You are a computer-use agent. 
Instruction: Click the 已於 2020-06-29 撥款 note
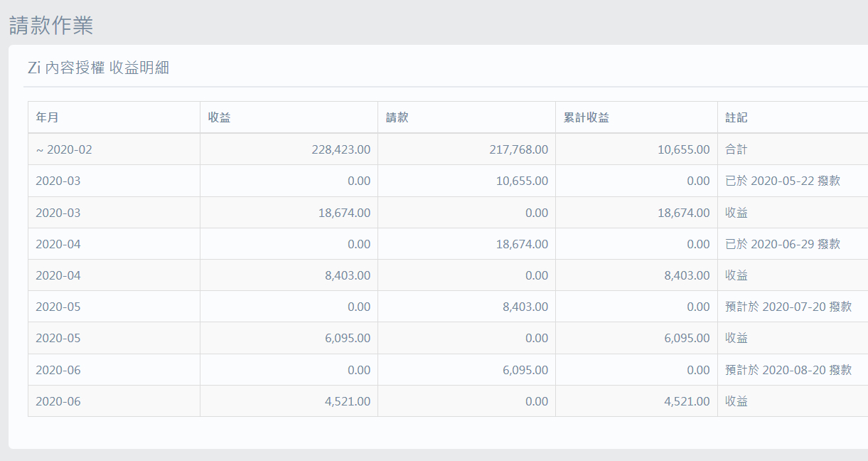click(x=782, y=244)
